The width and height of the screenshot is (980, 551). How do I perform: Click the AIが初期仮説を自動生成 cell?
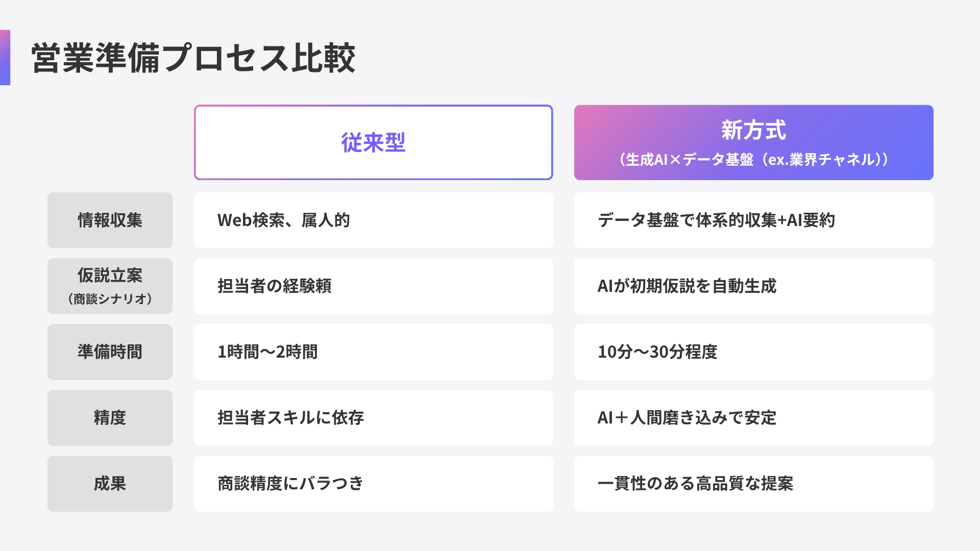click(x=753, y=286)
